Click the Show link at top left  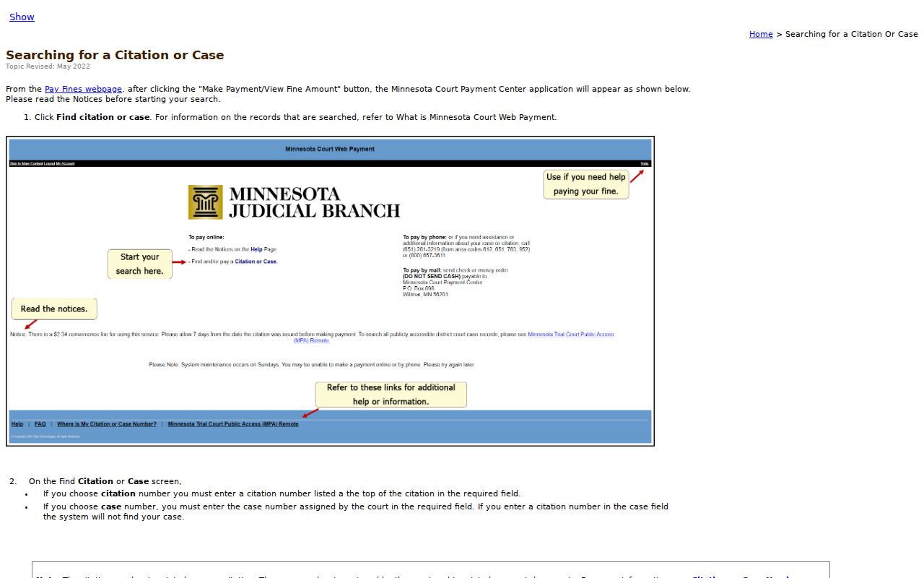pyautogui.click(x=22, y=17)
